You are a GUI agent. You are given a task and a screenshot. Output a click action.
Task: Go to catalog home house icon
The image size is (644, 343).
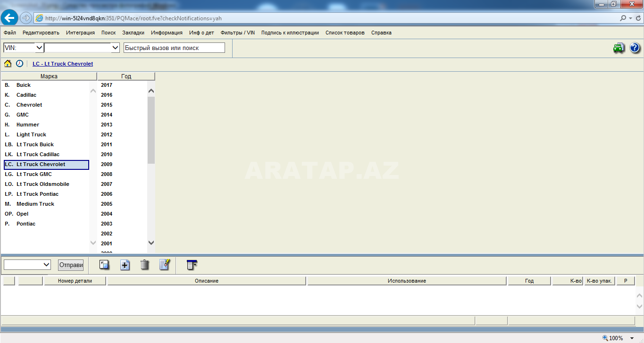(8, 63)
